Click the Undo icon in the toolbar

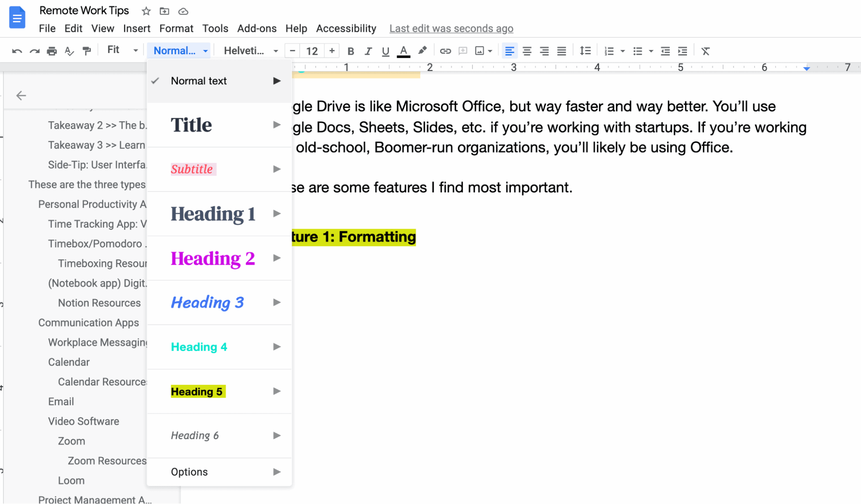pyautogui.click(x=16, y=51)
